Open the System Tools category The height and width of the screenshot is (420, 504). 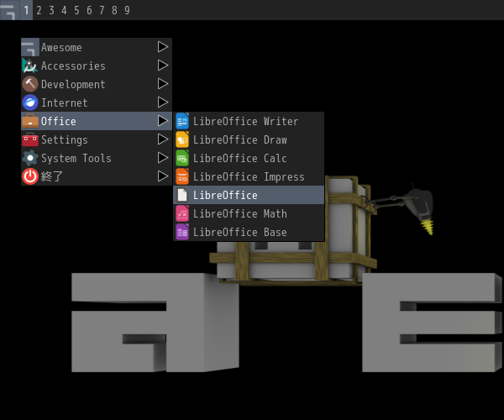coord(97,158)
